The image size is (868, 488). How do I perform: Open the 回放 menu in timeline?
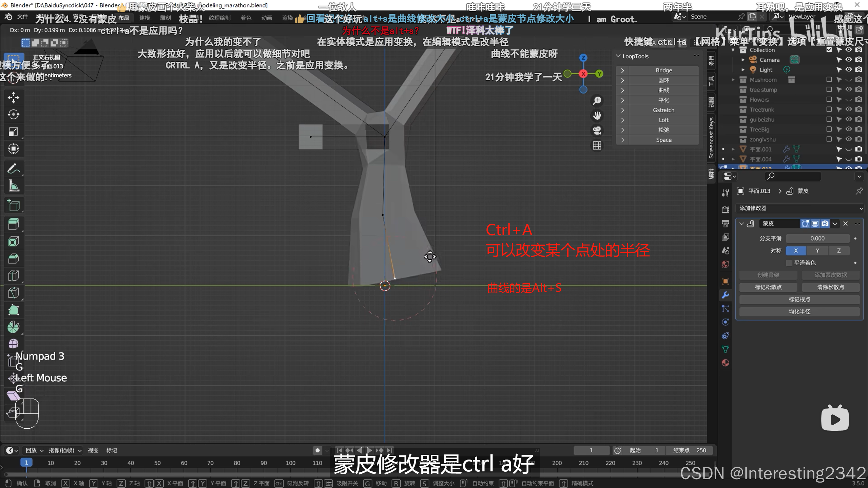pyautogui.click(x=34, y=450)
